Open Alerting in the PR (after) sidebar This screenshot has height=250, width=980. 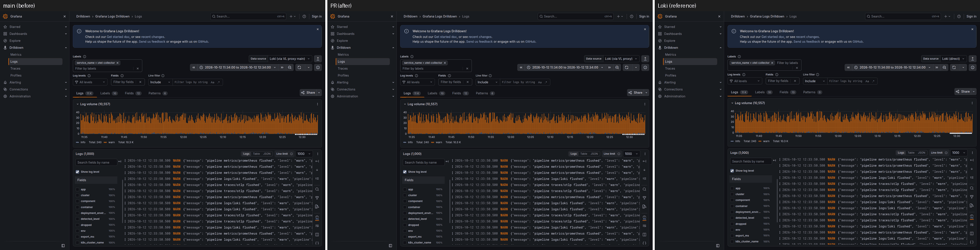click(343, 82)
